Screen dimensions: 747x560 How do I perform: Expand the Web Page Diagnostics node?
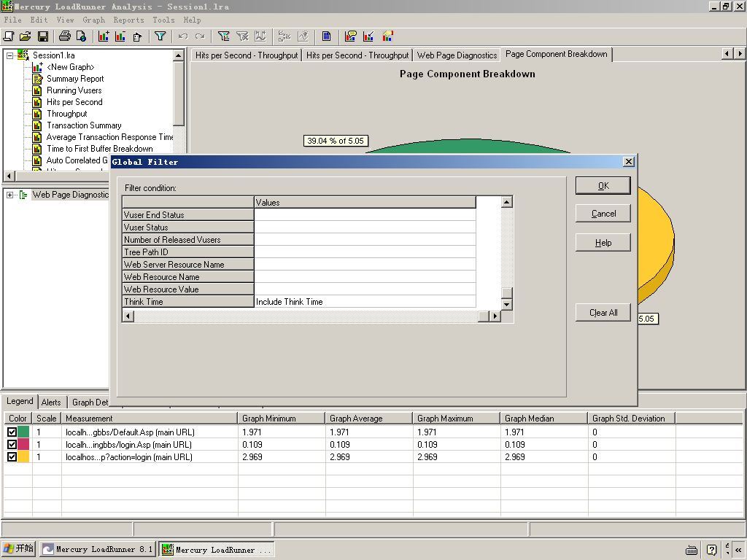click(10, 195)
